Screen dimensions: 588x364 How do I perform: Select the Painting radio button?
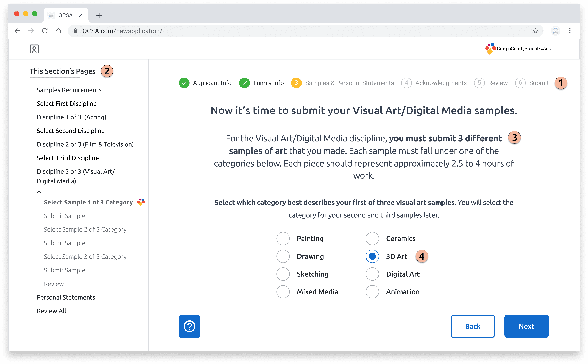pyautogui.click(x=283, y=239)
